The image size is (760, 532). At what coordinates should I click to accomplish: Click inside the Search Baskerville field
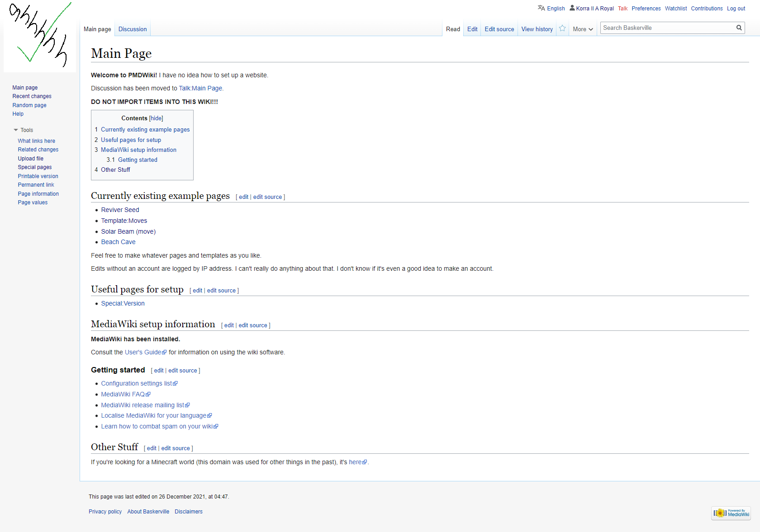(667, 28)
